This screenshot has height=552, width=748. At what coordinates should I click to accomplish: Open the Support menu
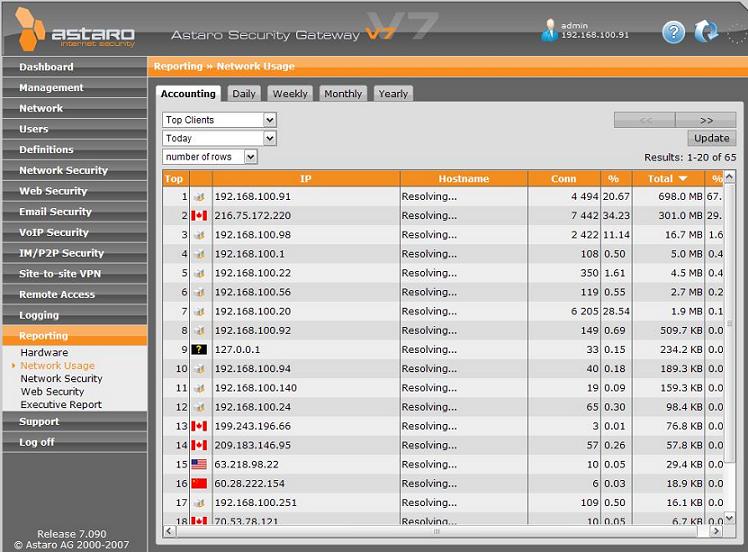coord(75,422)
